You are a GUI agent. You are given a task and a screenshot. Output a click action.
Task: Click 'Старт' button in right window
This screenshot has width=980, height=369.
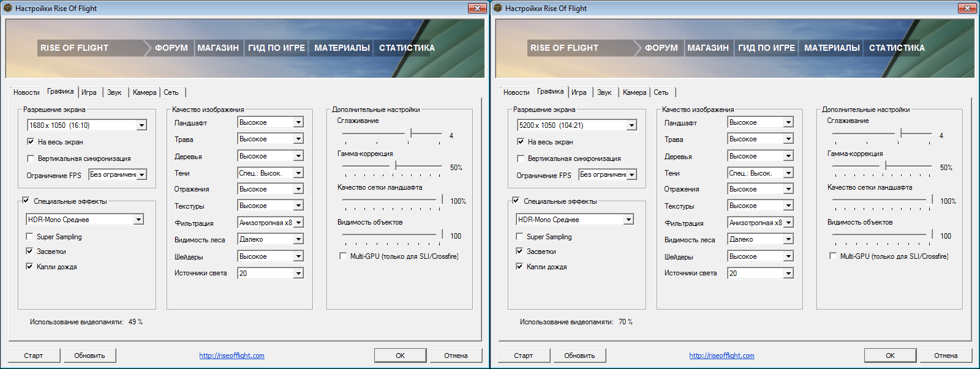524,356
